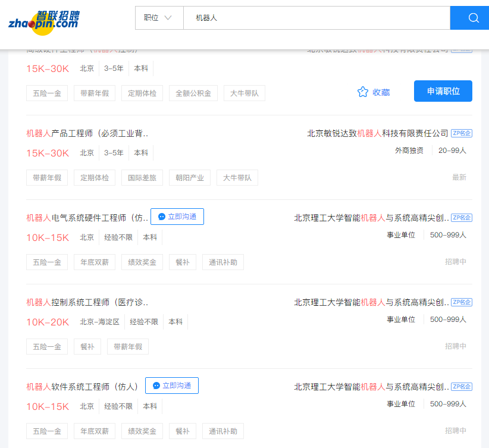Click ZP名企 badge on 软件系统工程师 row
Image resolution: width=489 pixels, height=448 pixels.
[461, 387]
